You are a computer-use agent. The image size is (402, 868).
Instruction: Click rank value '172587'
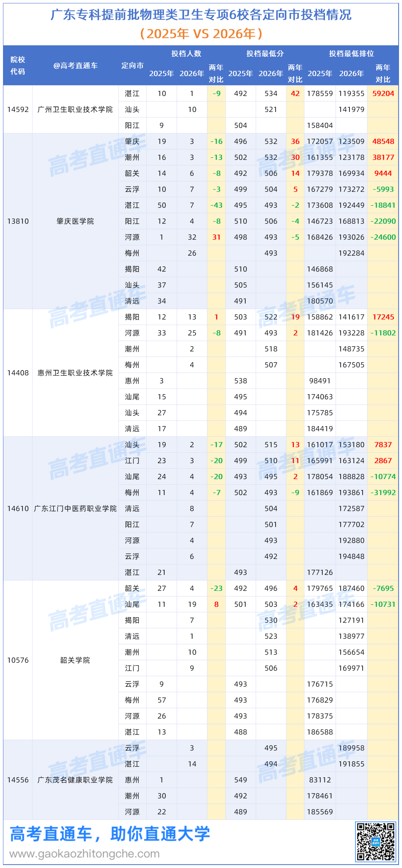pyautogui.click(x=351, y=509)
